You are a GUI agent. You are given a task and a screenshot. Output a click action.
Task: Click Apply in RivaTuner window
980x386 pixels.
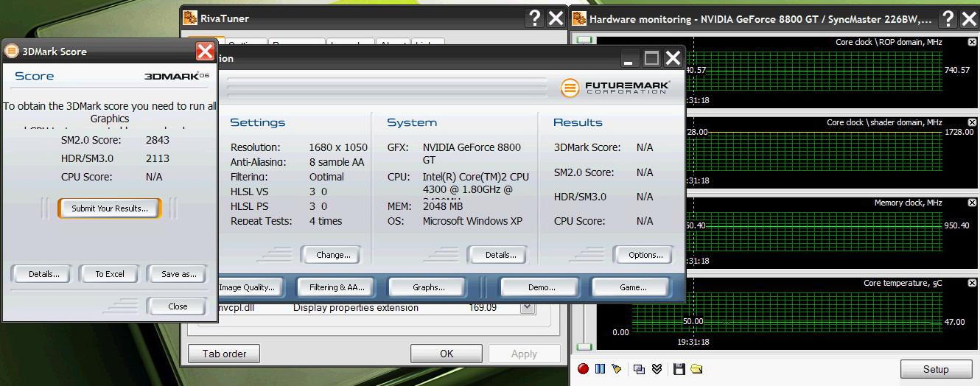(524, 354)
